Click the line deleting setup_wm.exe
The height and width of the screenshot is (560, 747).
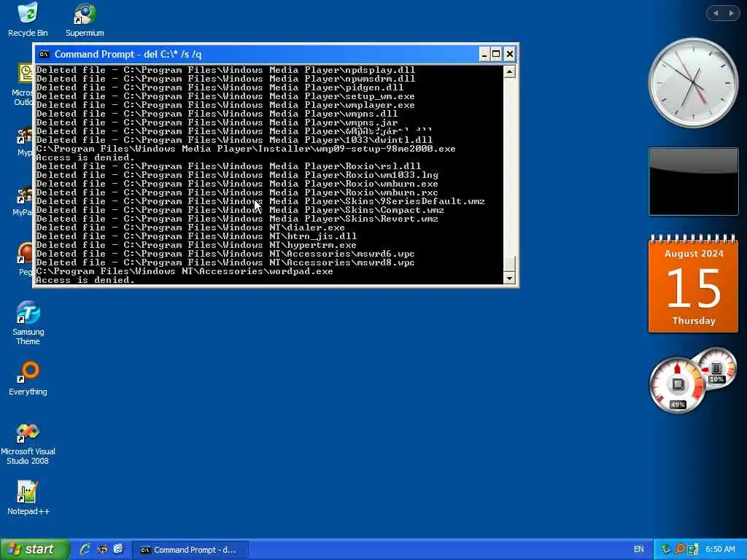(x=225, y=96)
